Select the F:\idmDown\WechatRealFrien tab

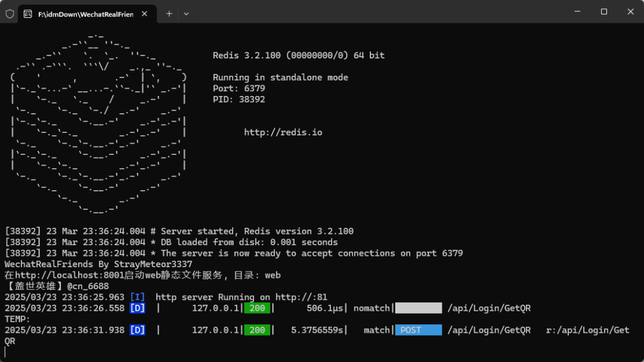tap(87, 14)
